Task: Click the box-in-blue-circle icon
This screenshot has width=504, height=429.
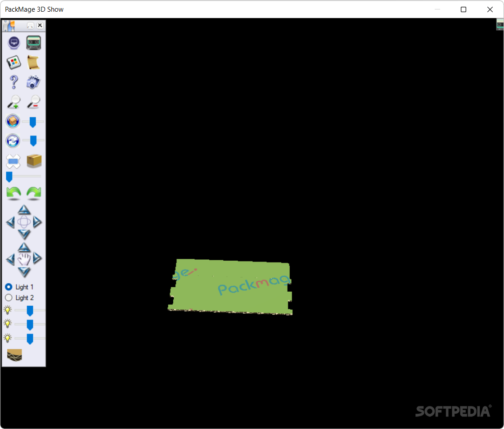Action: tap(13, 122)
